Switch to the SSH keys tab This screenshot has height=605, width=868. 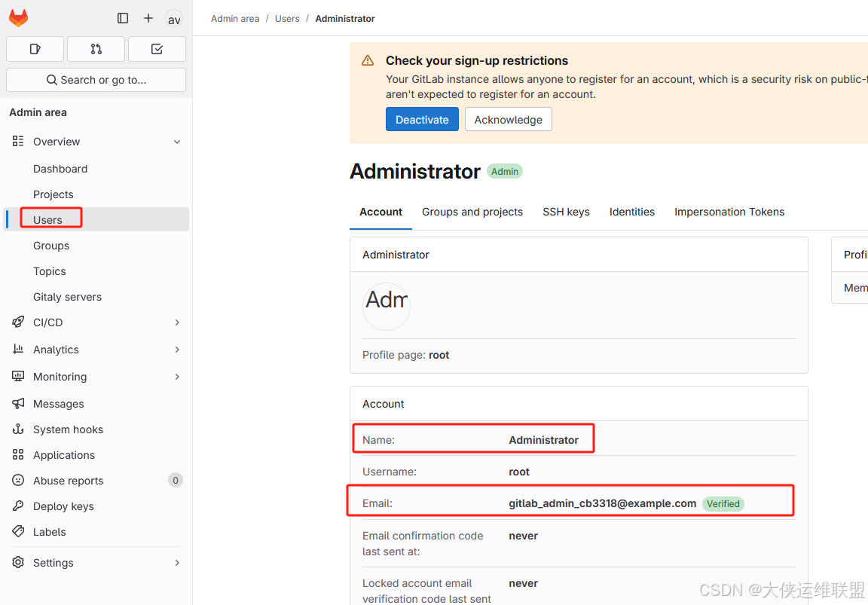pyautogui.click(x=566, y=212)
